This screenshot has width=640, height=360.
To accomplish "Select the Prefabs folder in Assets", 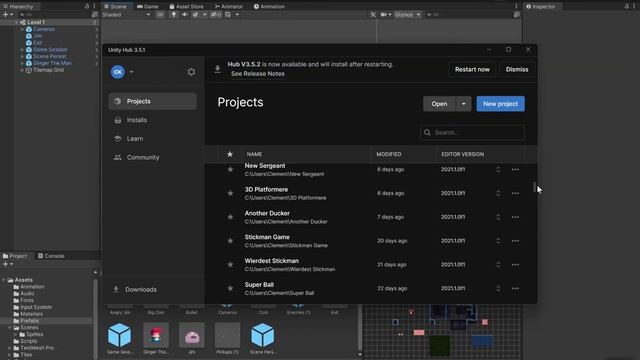I will 29,321.
